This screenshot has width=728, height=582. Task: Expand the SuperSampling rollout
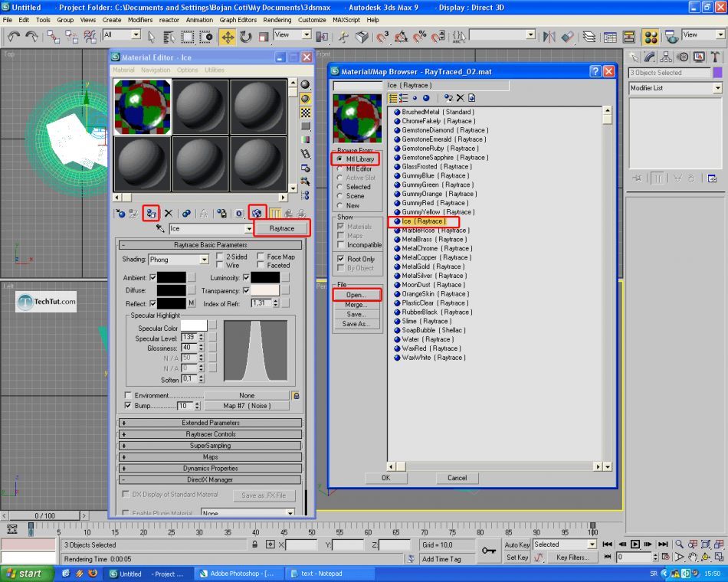pos(210,446)
